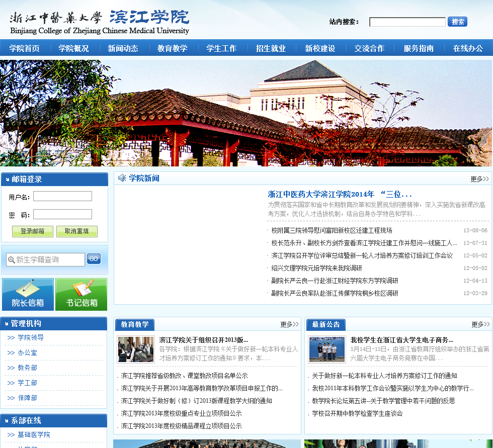Viewport: 493px width, 448px height.
Task: Open 保障部 in 管理机构 list
Action: [x=27, y=398]
